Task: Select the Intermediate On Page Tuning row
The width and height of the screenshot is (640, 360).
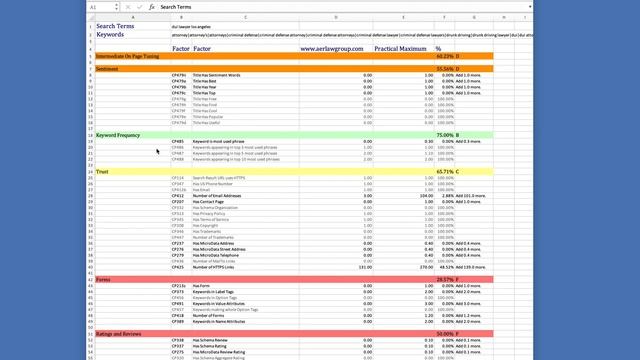Action: (294, 56)
